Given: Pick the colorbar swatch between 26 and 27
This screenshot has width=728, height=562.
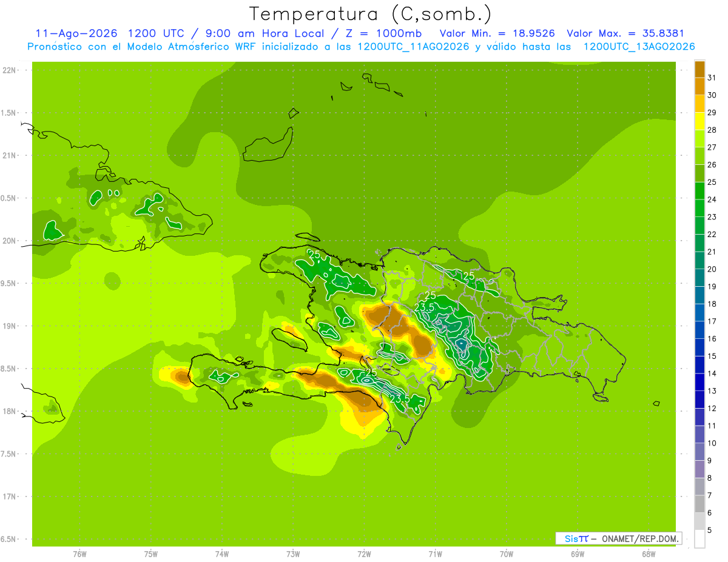Looking at the screenshot, I should click(699, 156).
